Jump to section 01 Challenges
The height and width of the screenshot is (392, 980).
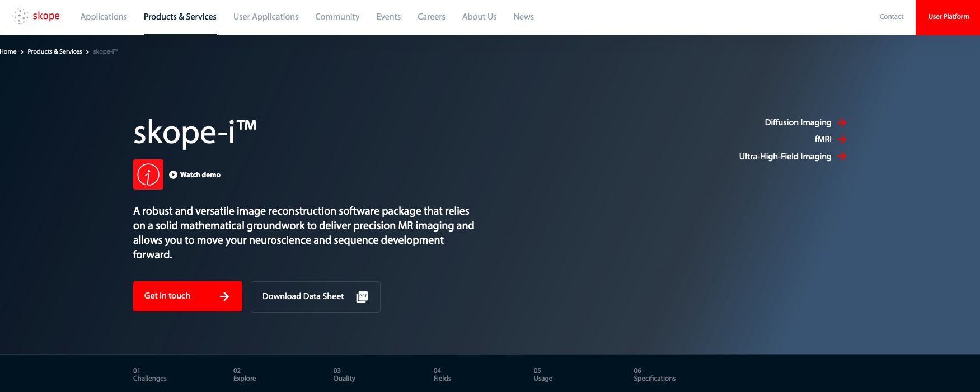click(x=150, y=375)
